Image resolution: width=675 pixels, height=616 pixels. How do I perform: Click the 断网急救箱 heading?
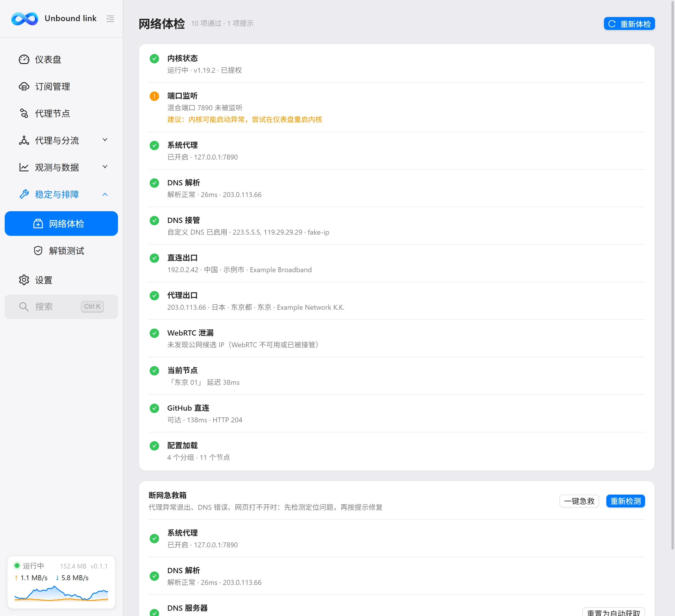tap(167, 495)
